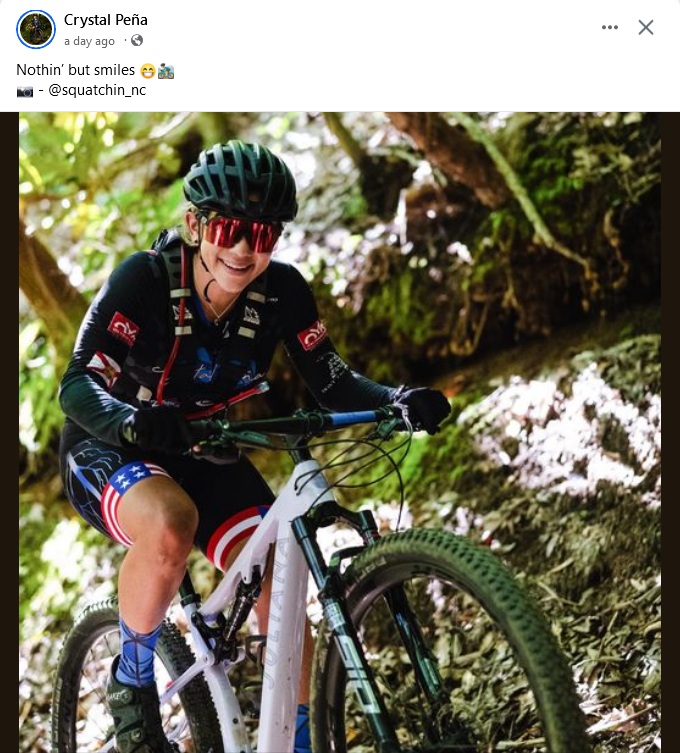This screenshot has height=753, width=680.
Task: Click the red logo patch on rider's sleeve
Action: tap(122, 327)
